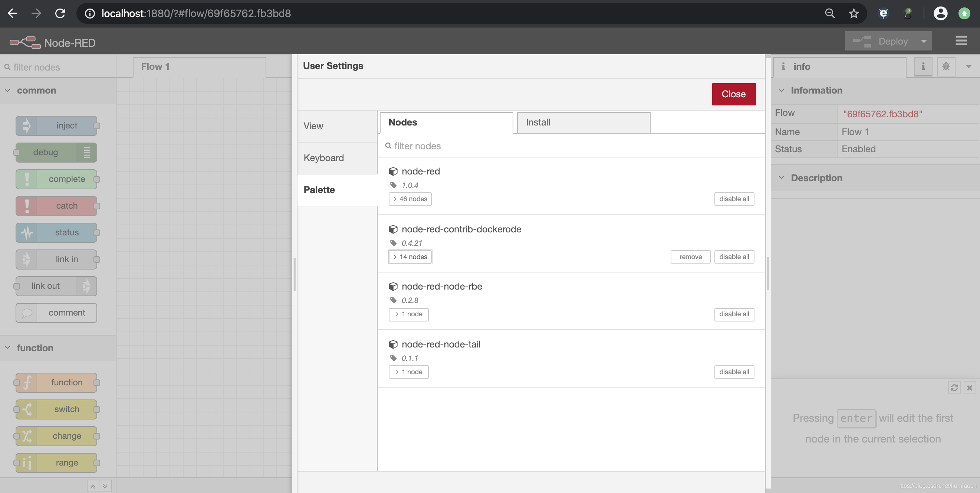Close the User Settings dialog
980x493 pixels.
point(733,94)
